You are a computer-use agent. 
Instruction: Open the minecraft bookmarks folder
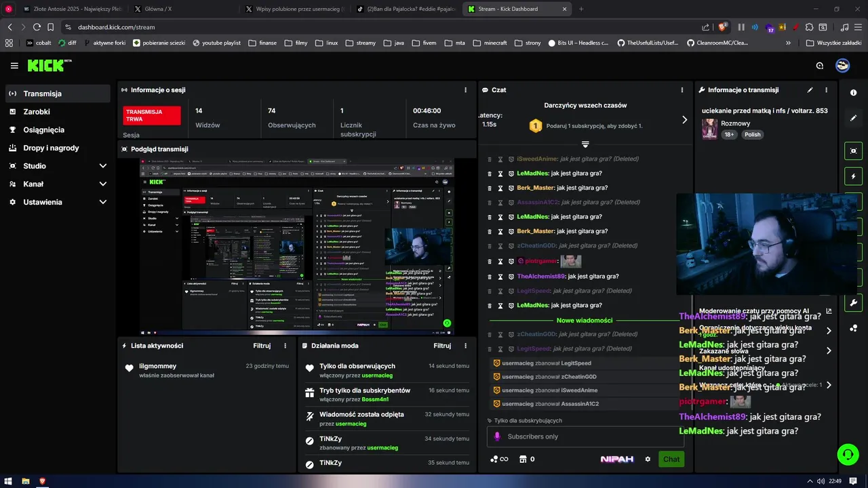[x=490, y=43]
